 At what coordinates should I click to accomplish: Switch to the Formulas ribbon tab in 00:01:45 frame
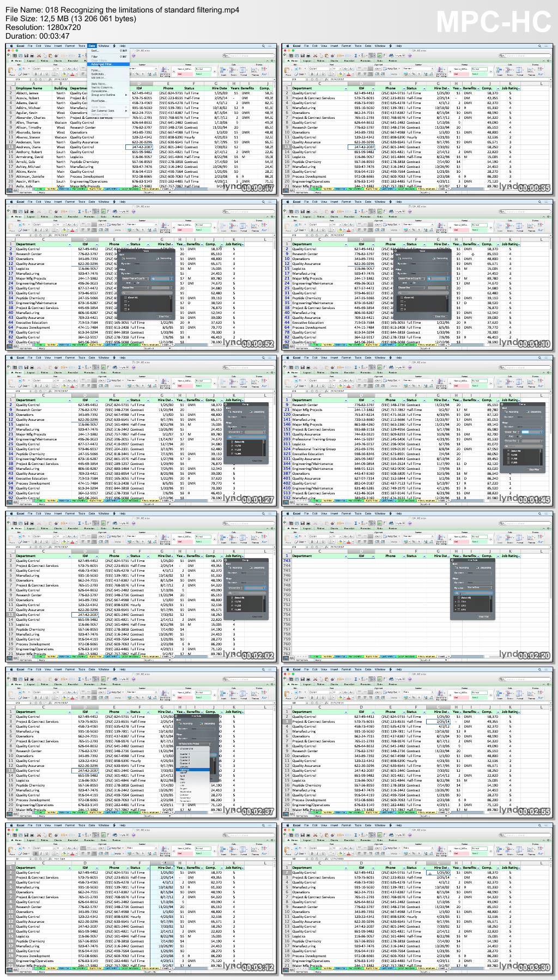point(365,373)
